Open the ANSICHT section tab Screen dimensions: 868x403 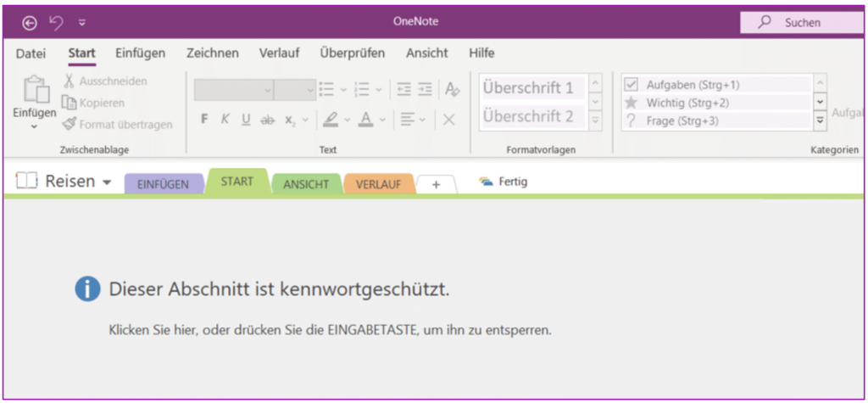[306, 185]
